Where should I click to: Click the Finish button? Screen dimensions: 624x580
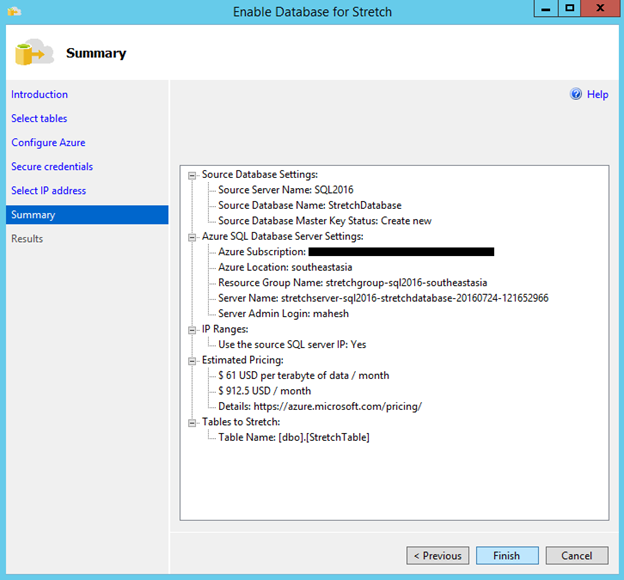[x=507, y=555]
